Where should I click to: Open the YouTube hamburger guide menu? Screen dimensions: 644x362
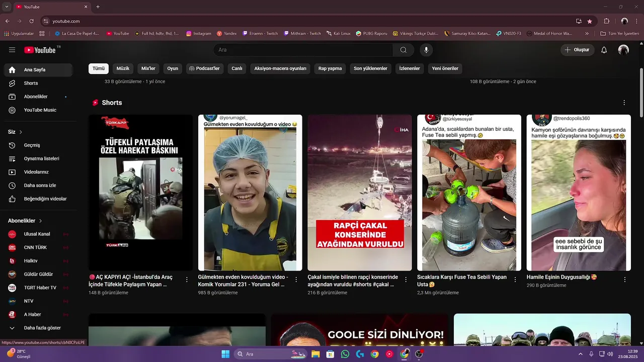tap(12, 50)
